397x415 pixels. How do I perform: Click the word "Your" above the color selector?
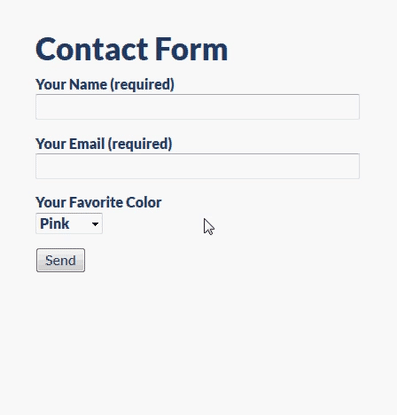pyautogui.click(x=51, y=202)
